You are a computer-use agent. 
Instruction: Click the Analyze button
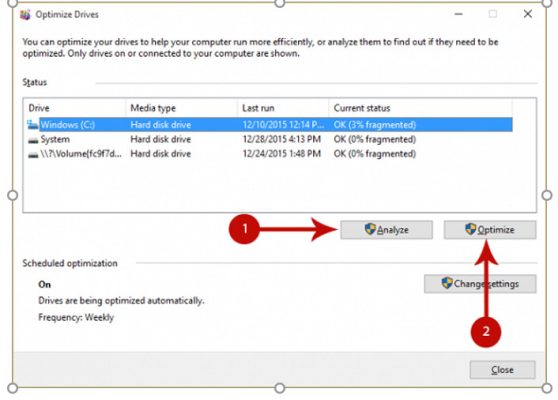pos(386,230)
